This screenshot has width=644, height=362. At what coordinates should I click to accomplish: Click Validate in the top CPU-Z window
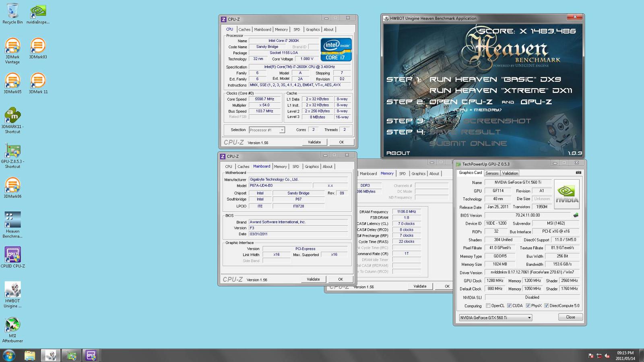coord(314,142)
